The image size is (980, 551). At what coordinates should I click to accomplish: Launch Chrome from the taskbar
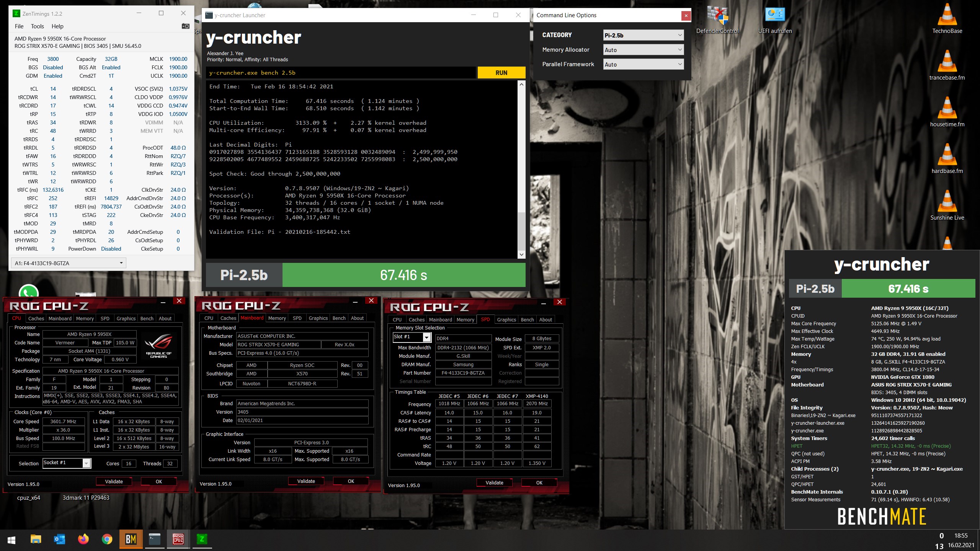[107, 540]
